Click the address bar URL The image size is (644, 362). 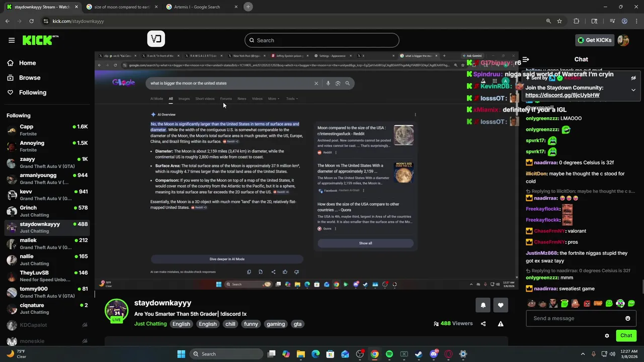(78, 21)
